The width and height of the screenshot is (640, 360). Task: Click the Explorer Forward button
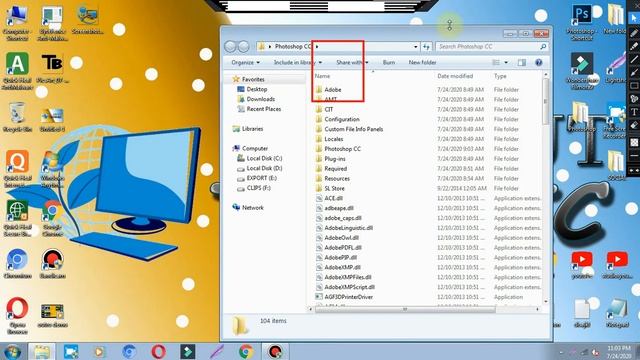(x=244, y=47)
